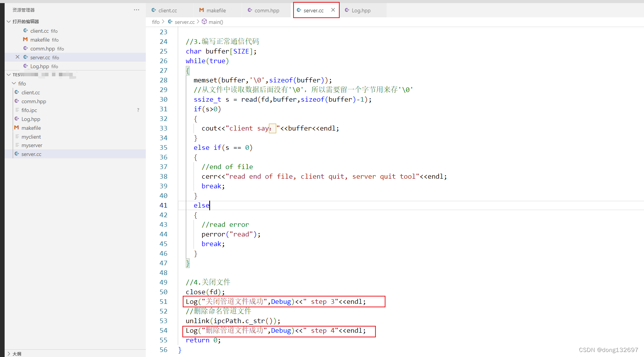Click question-mark status on fifo.ipc row
Image resolution: width=644 pixels, height=357 pixels.
point(138,110)
